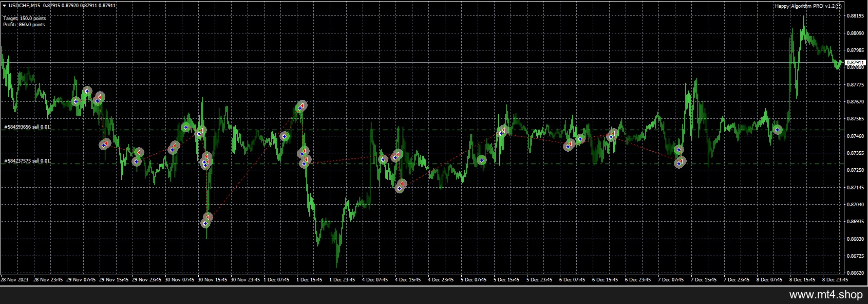Click the '4 Dec 07:45' time axis label
The width and height of the screenshot is (868, 304).
click(x=375, y=280)
